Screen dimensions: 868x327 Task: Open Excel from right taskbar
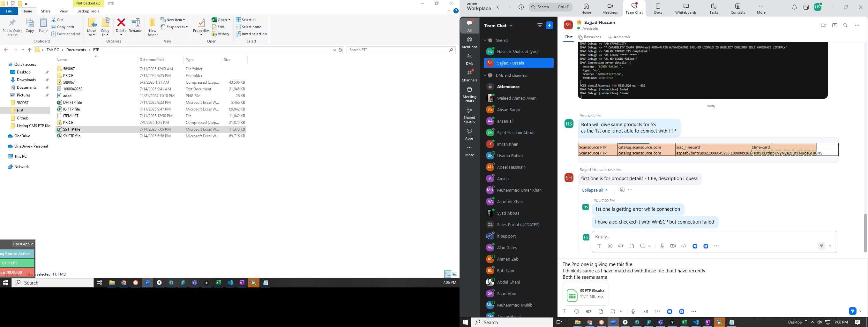coord(684,322)
